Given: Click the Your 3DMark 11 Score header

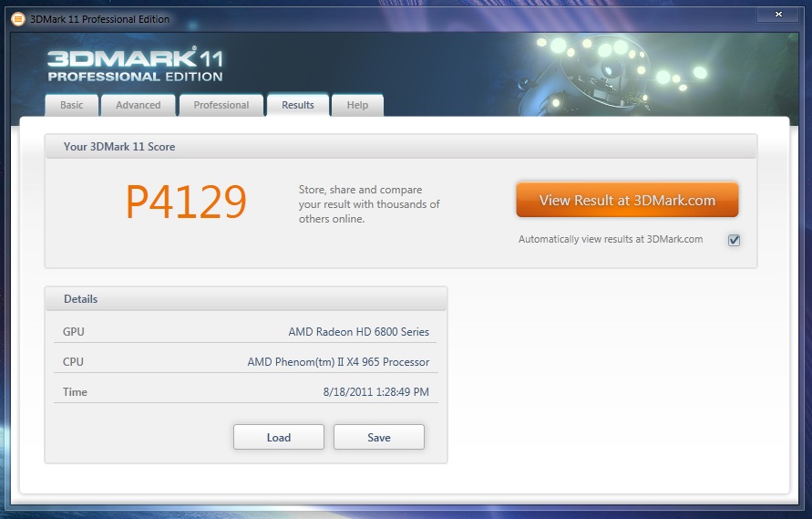Looking at the screenshot, I should pyautogui.click(x=119, y=146).
